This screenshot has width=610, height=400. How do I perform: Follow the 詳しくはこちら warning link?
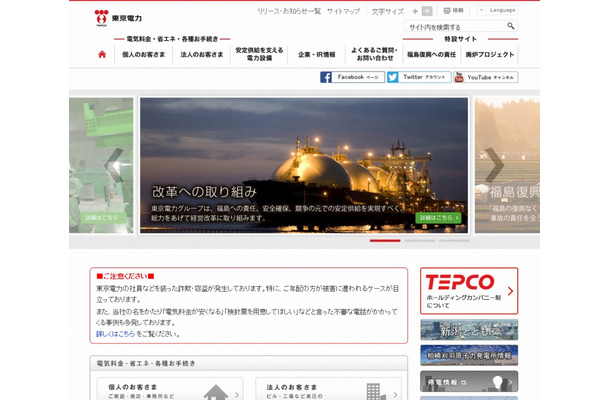pyautogui.click(x=115, y=334)
